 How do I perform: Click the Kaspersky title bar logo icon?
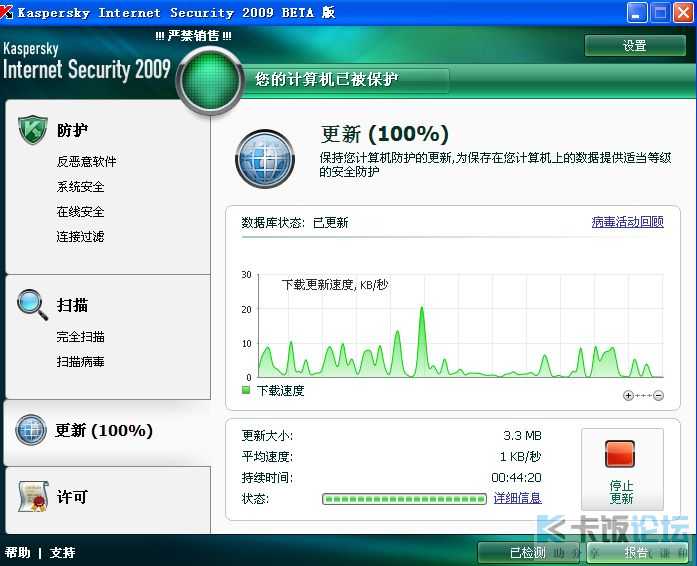click(x=7, y=12)
